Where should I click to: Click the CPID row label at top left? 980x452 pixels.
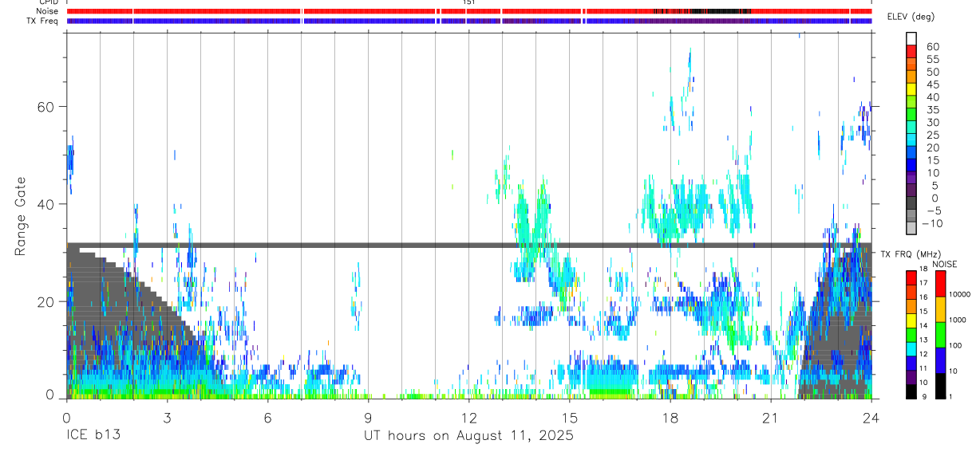(48, 2)
